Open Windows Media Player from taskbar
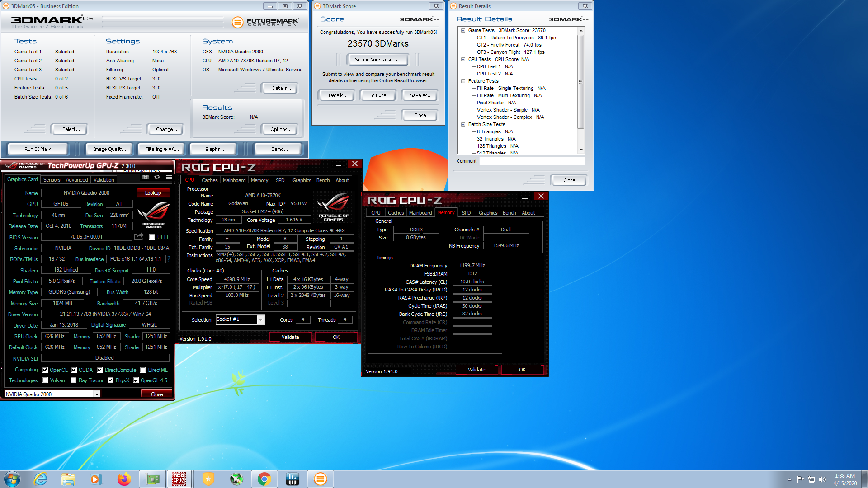 point(96,479)
